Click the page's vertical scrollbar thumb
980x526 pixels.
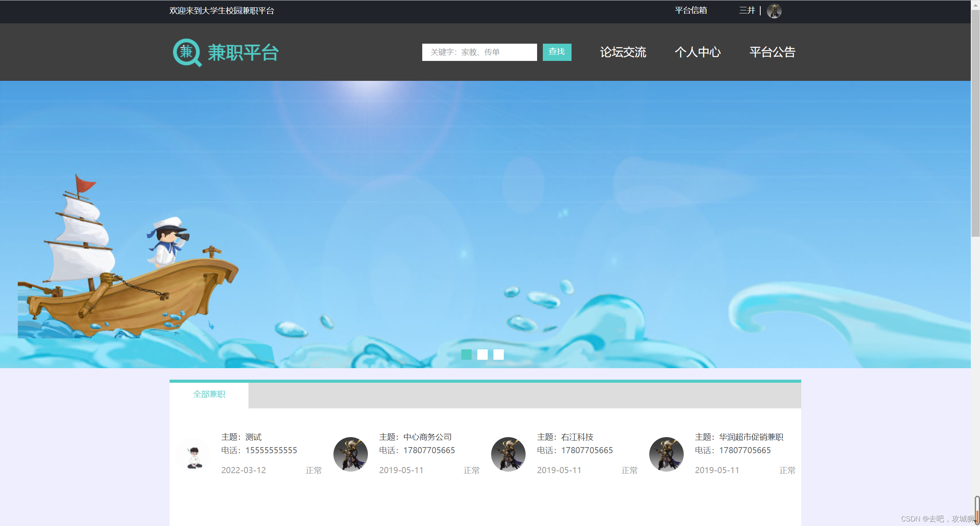975,123
